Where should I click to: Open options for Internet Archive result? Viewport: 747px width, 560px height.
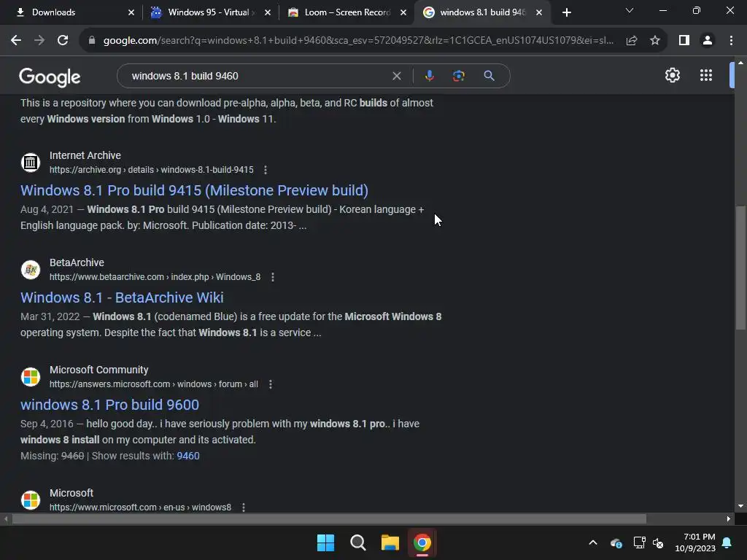point(266,170)
